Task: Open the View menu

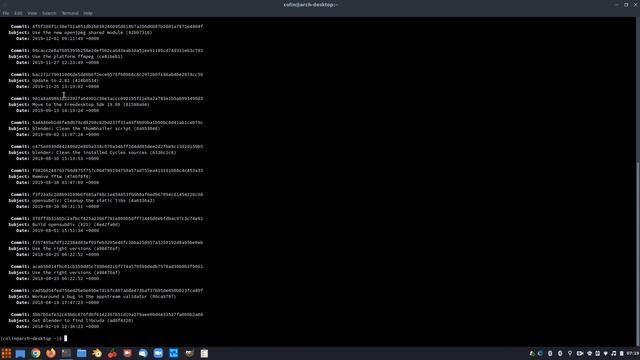Action: pos(32,13)
